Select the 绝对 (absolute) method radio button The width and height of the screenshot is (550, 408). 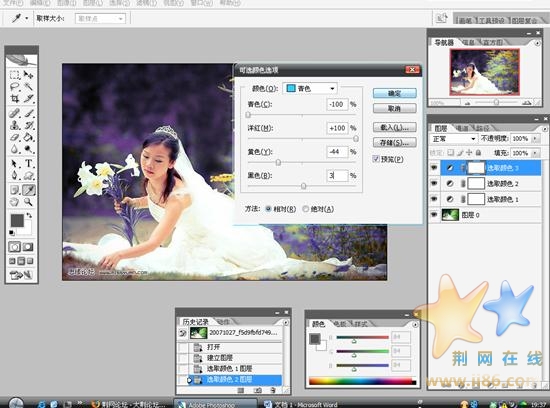(x=306, y=209)
